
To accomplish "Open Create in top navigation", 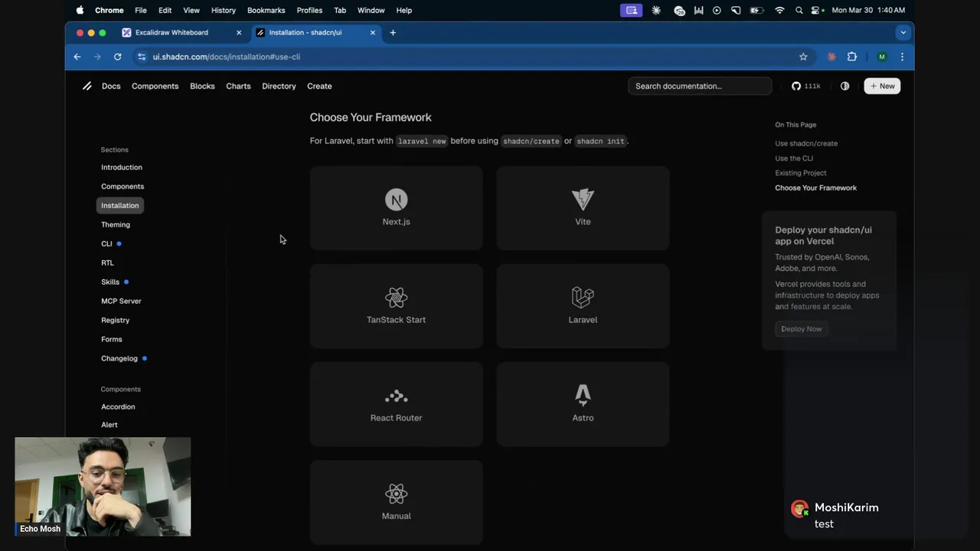I will 319,86.
